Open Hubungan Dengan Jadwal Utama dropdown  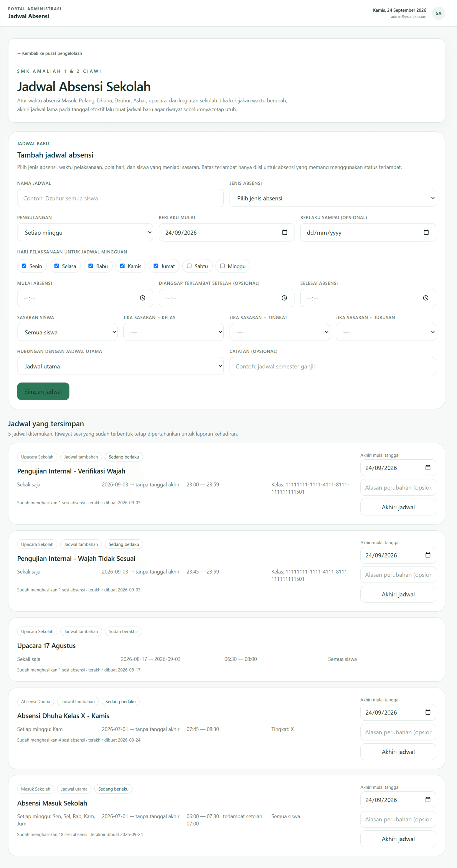120,366
